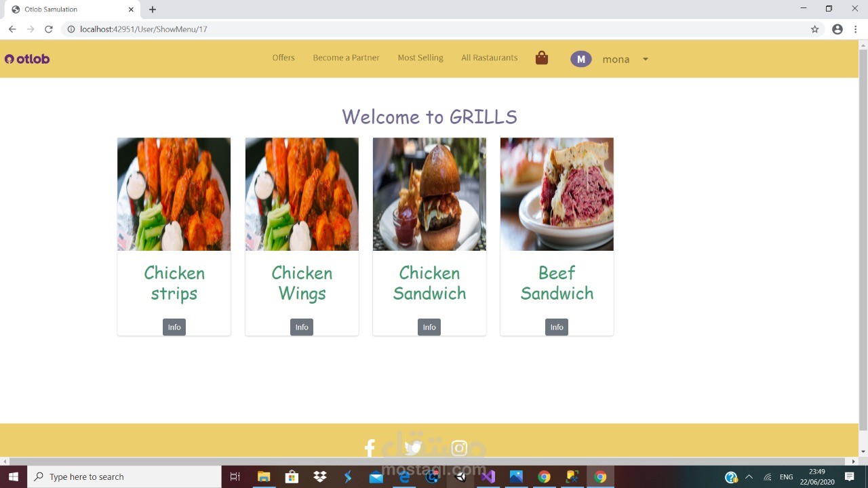Select Most Selling in the navbar
The width and height of the screenshot is (868, 488).
[420, 58]
